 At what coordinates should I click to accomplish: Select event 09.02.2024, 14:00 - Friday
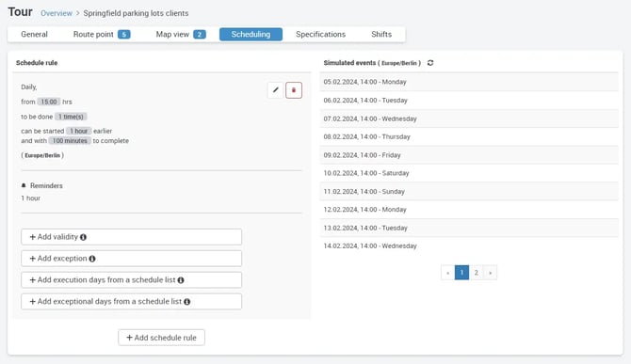point(469,155)
